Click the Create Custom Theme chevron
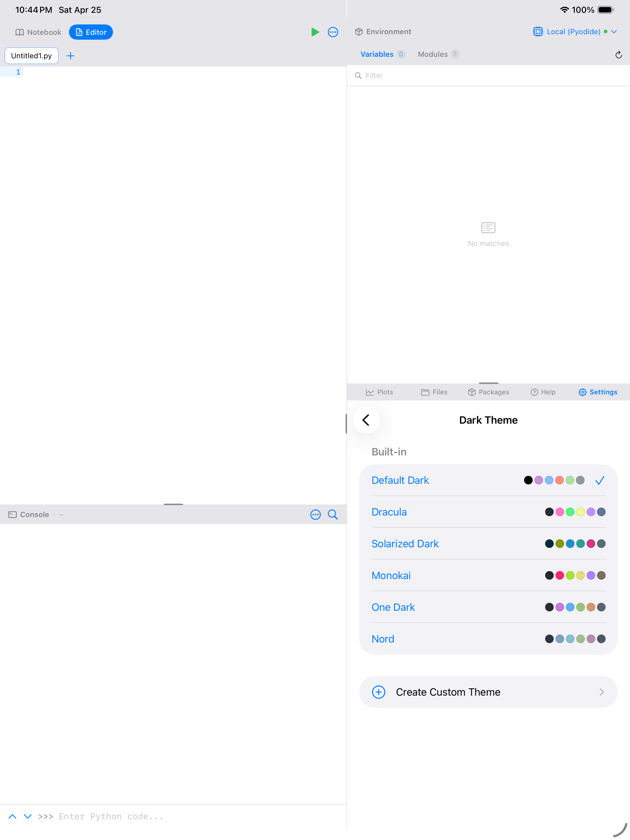 [x=602, y=692]
